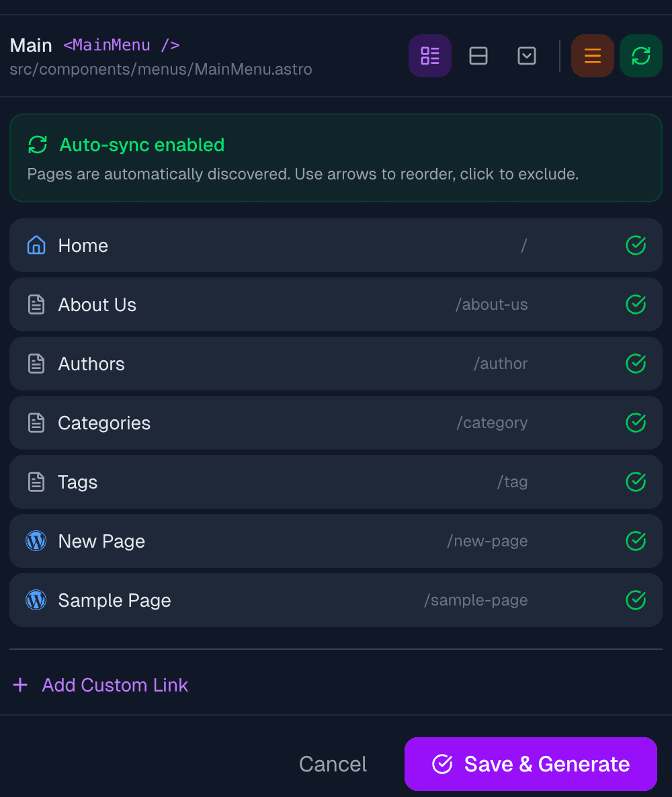672x797 pixels.
Task: Open the dropdown menu style selector
Action: 527,56
